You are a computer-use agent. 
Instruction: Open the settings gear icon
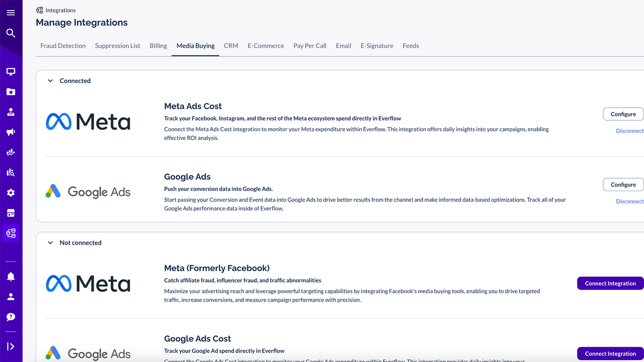coord(11,192)
